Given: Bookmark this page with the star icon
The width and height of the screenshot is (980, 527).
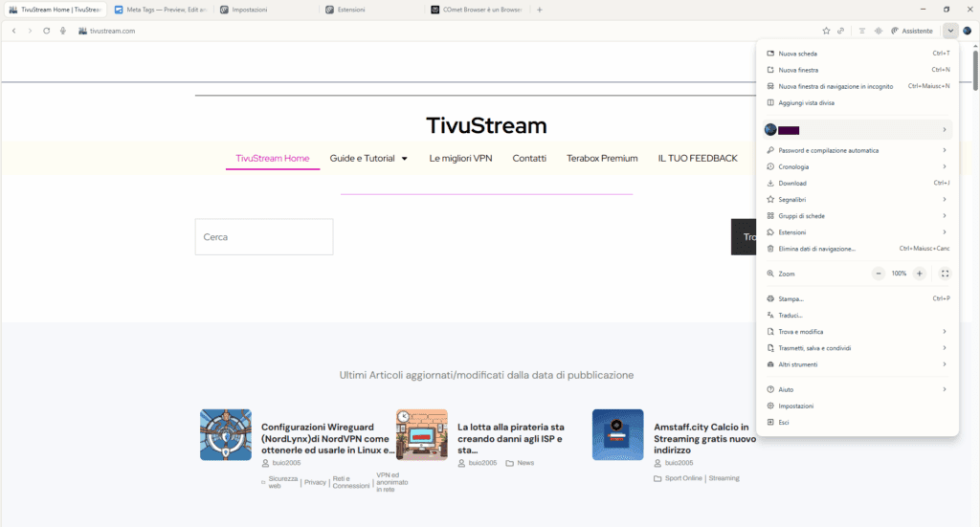Looking at the screenshot, I should 826,31.
